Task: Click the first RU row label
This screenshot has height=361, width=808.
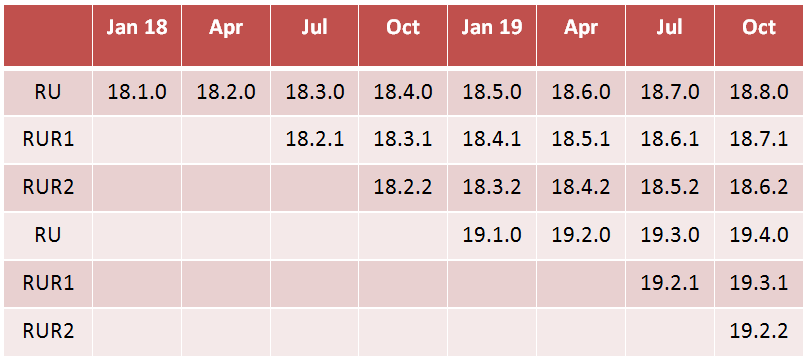Action: (x=48, y=93)
